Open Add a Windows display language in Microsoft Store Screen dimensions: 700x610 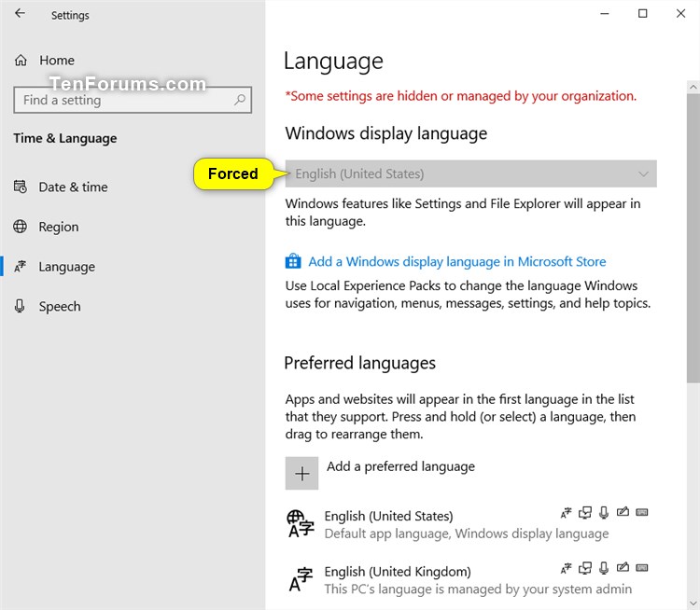457,261
